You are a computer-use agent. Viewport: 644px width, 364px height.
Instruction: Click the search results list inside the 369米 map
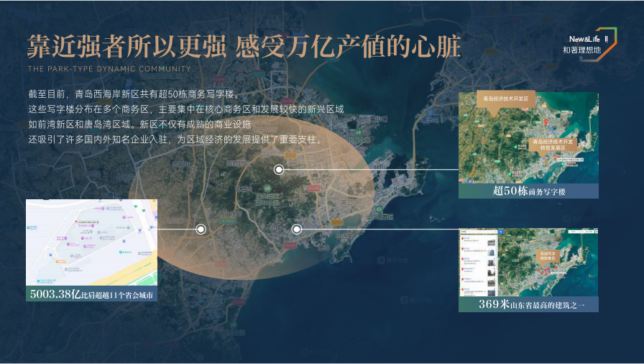point(479,265)
